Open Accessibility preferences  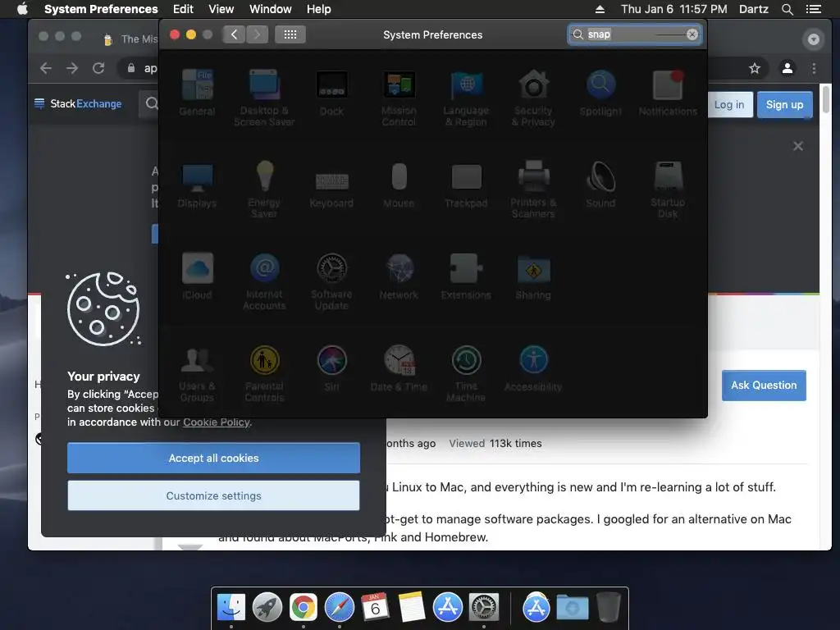coord(533,368)
